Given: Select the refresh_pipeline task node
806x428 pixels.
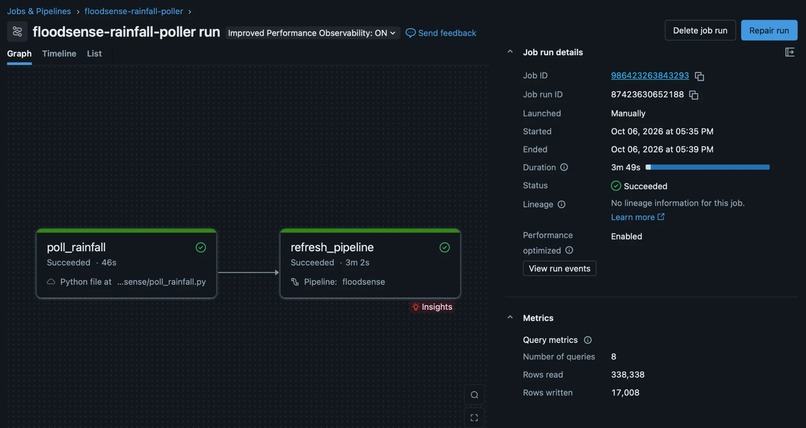Looking at the screenshot, I should click(370, 264).
